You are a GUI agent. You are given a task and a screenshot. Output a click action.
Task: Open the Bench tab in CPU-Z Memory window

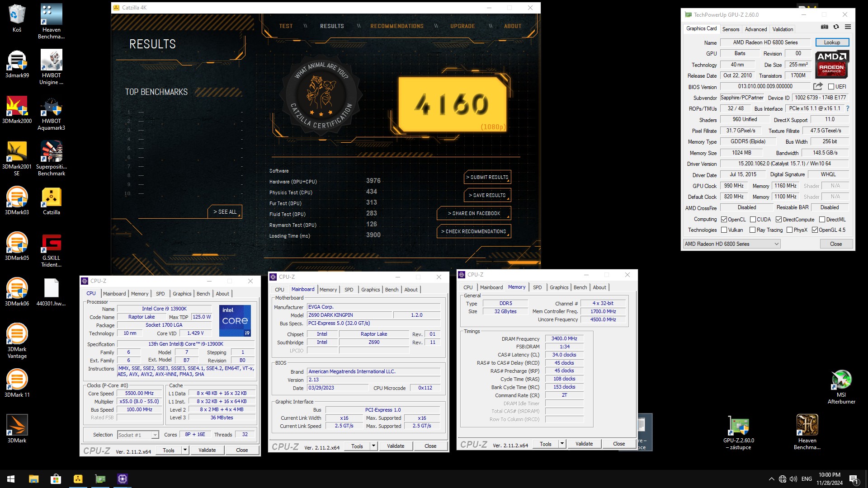click(x=580, y=287)
